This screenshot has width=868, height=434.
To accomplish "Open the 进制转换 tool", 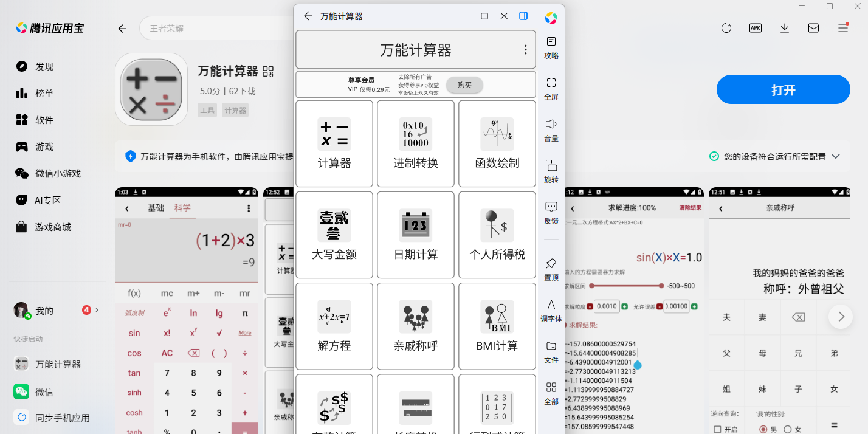I will (415, 143).
